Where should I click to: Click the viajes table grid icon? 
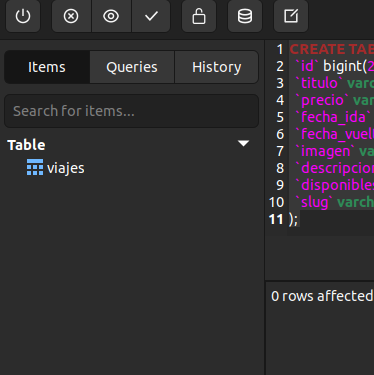[x=35, y=167]
